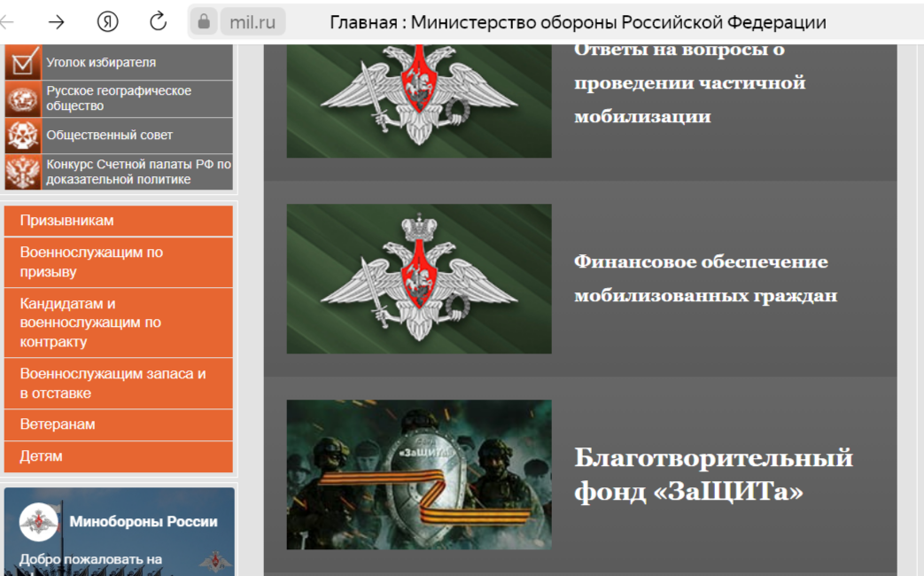
Task: Select Военнослужащим по призыву menu item
Action: [x=119, y=262]
